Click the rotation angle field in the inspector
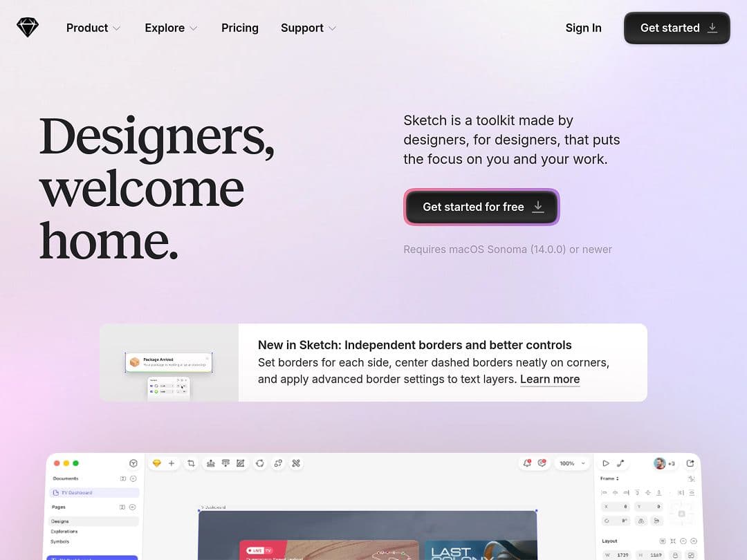Viewport: 747px width, 560px height. (x=616, y=521)
